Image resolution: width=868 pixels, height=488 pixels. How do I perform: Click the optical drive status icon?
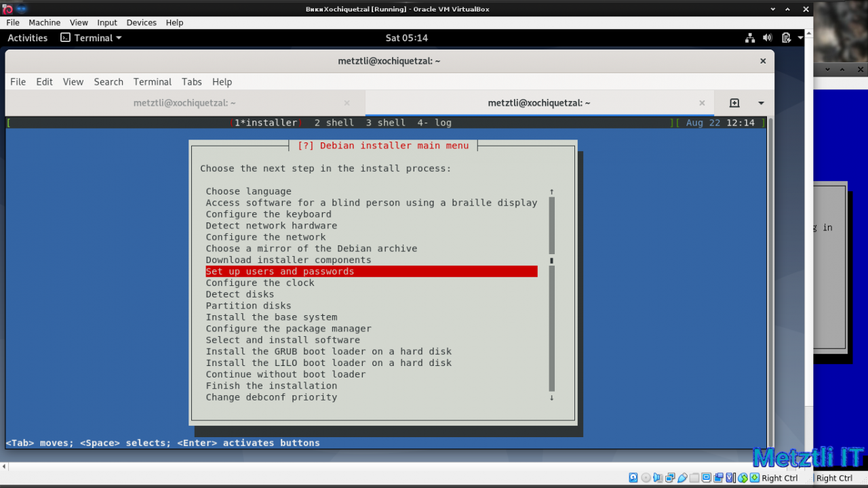[x=646, y=478]
